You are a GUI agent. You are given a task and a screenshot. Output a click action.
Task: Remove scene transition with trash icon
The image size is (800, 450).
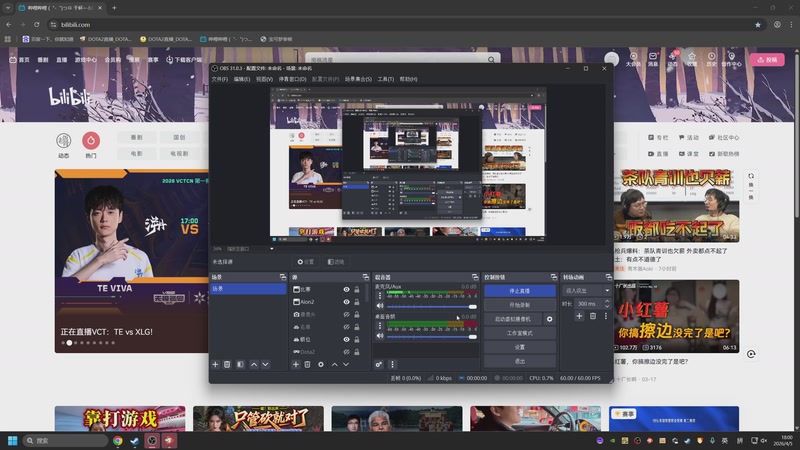point(593,316)
